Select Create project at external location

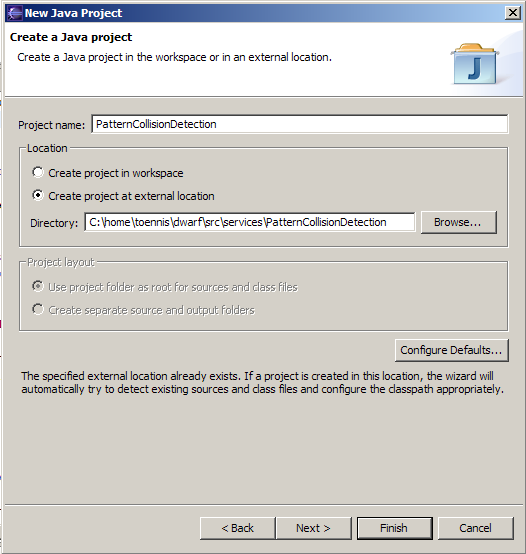[x=38, y=195]
